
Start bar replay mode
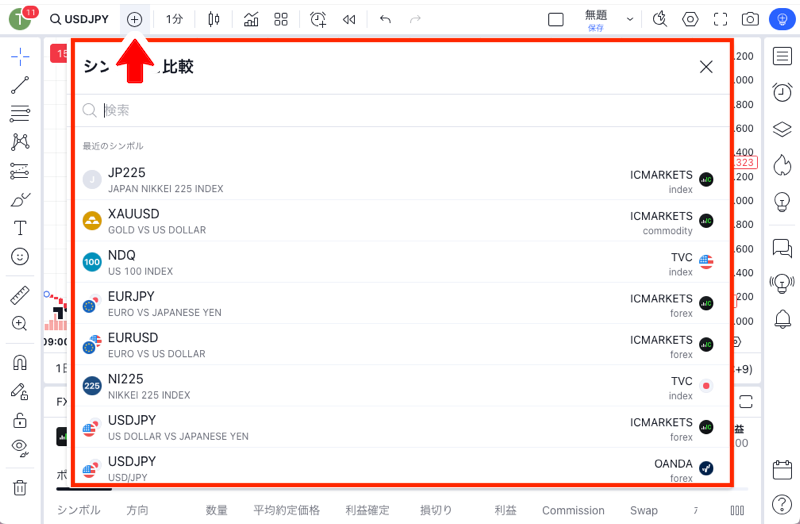click(349, 19)
